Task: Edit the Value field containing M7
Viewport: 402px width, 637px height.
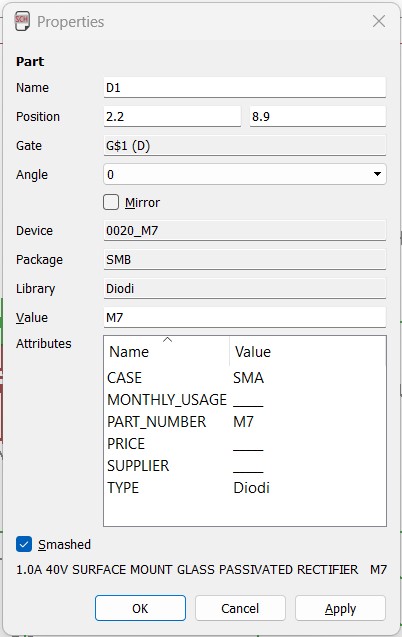Action: point(244,317)
